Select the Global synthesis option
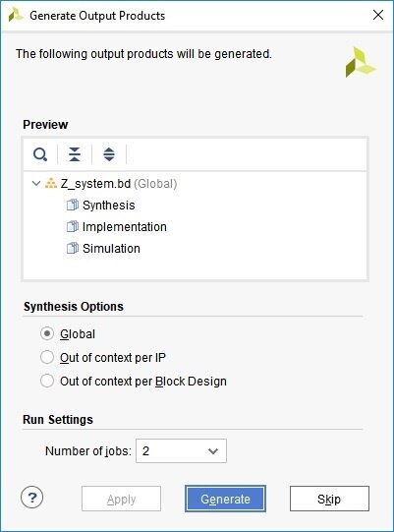 point(47,334)
